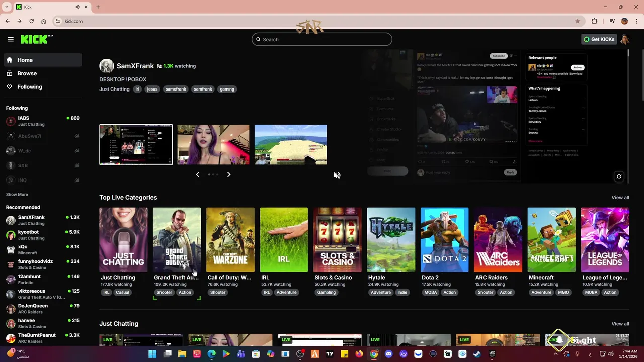Open the Following page

point(43,87)
